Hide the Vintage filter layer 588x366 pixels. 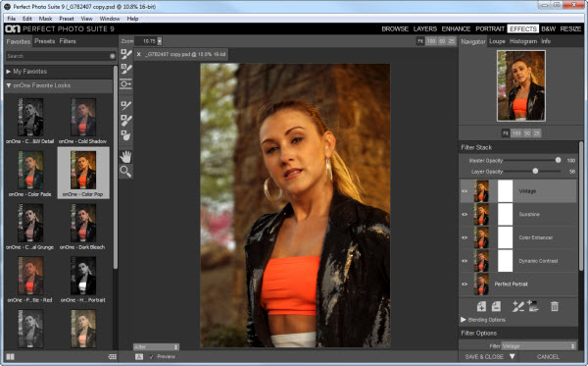465,191
